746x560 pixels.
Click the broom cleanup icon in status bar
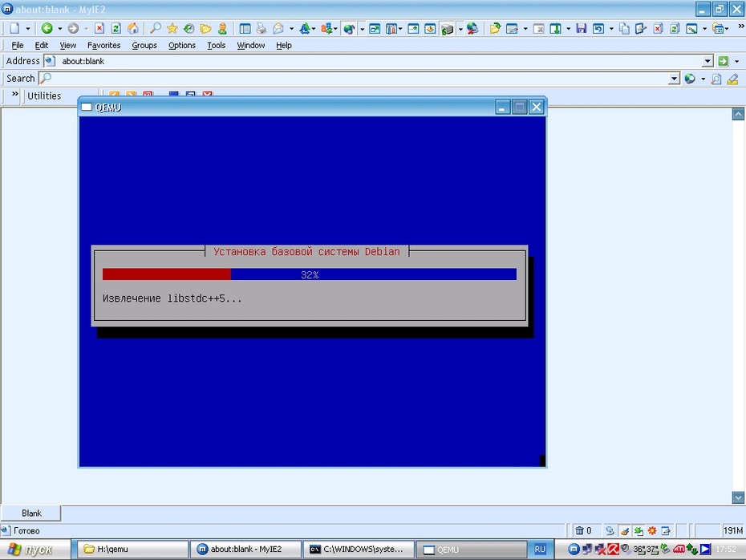click(x=625, y=530)
